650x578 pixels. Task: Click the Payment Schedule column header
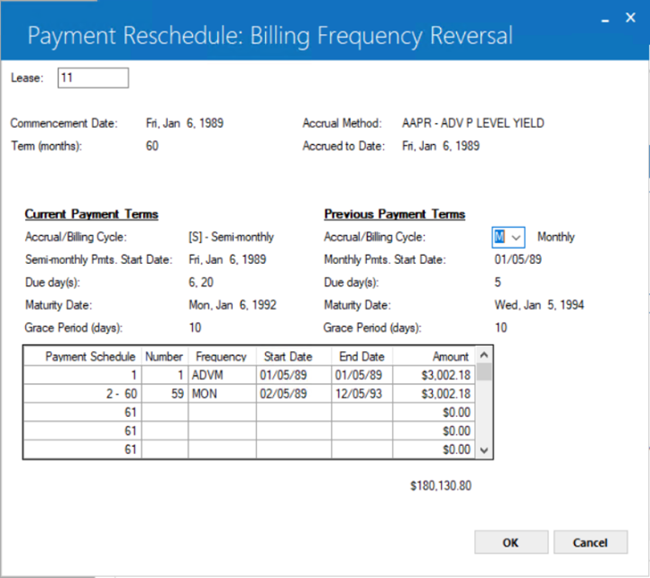82,356
